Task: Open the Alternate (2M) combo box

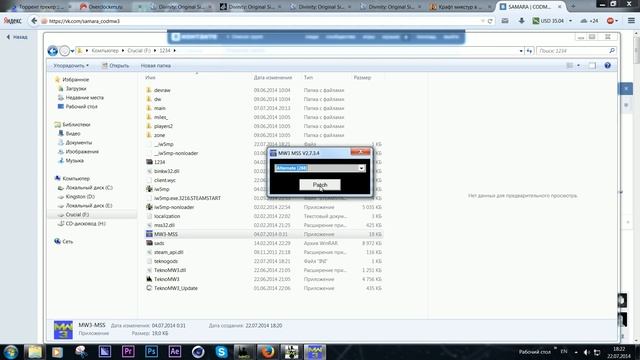Action: 361,168
